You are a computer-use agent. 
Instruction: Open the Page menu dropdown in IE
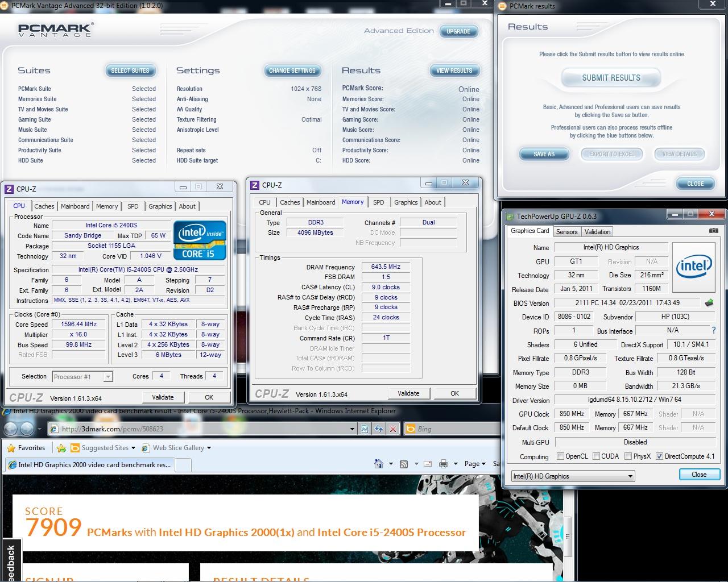coord(475,464)
